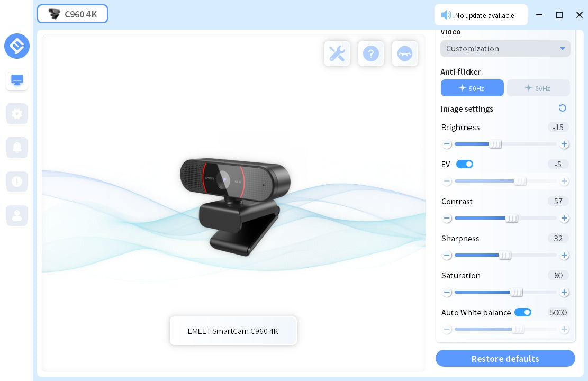Viewport: 588px width, 381px height.
Task: Turn off Auto White balance toggle
Action: pos(523,312)
